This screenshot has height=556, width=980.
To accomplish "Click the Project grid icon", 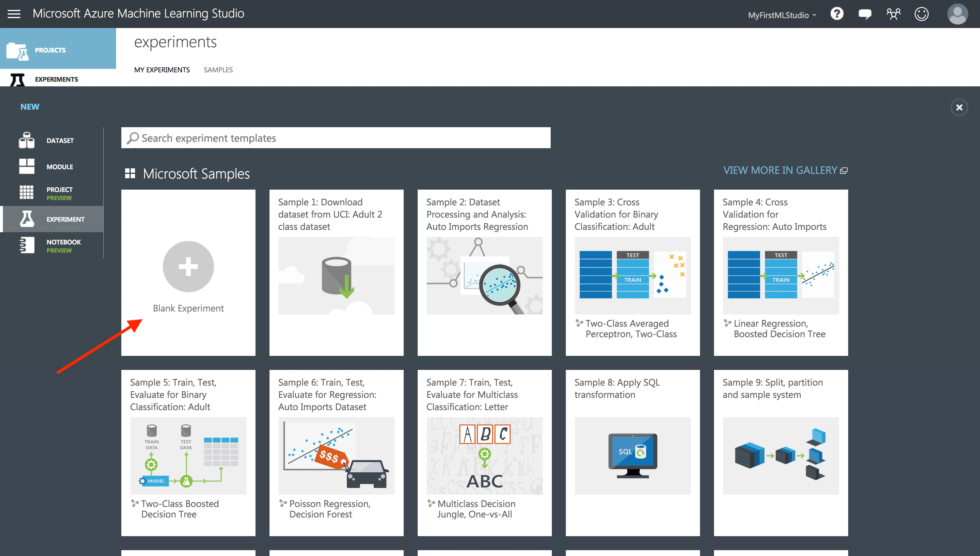I will [26, 192].
